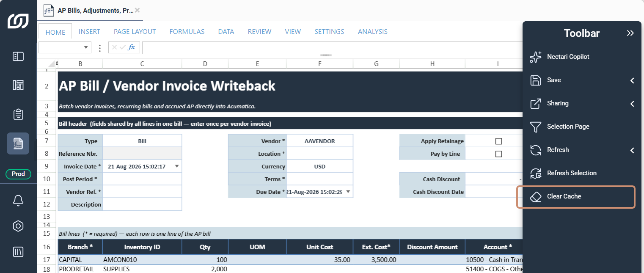Click the Refresh Selection icon

[536, 173]
